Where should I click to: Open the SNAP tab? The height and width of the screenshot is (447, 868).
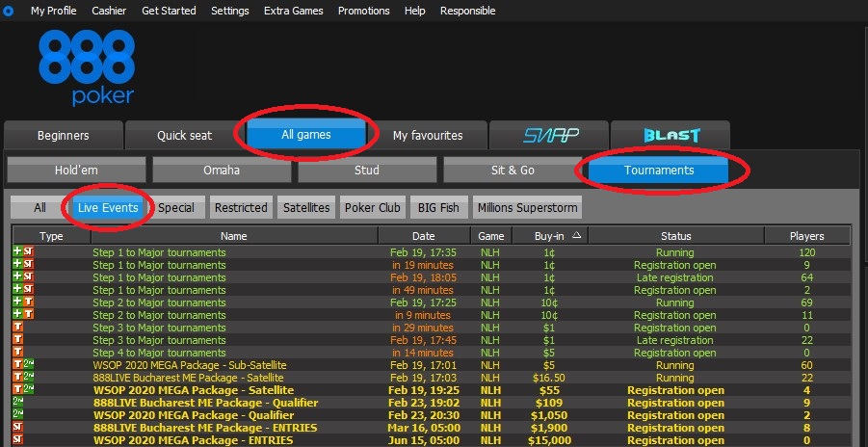point(548,135)
